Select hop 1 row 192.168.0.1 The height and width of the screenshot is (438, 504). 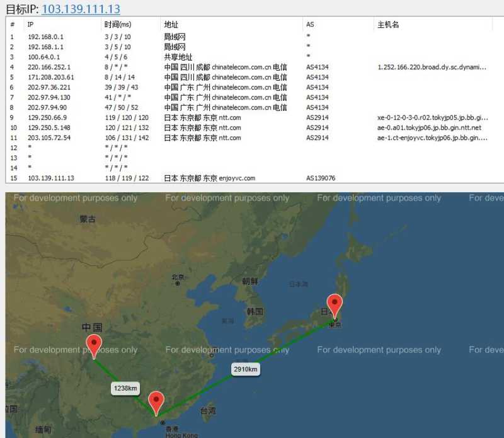(x=254, y=37)
